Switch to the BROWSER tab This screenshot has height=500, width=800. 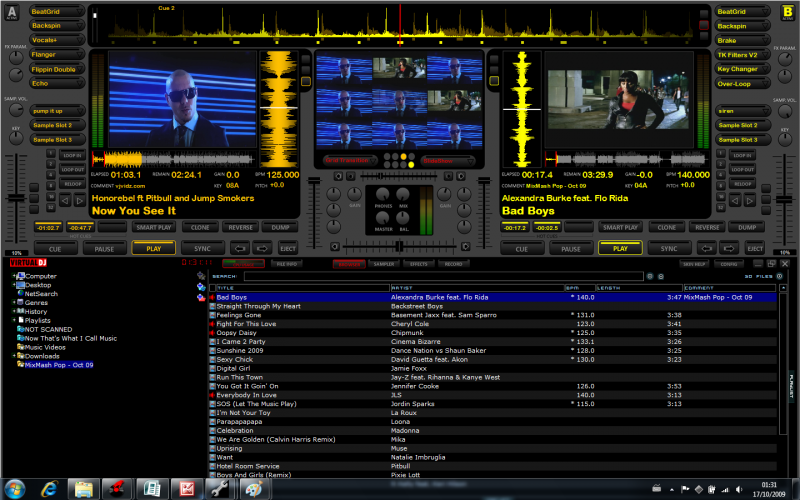(349, 264)
